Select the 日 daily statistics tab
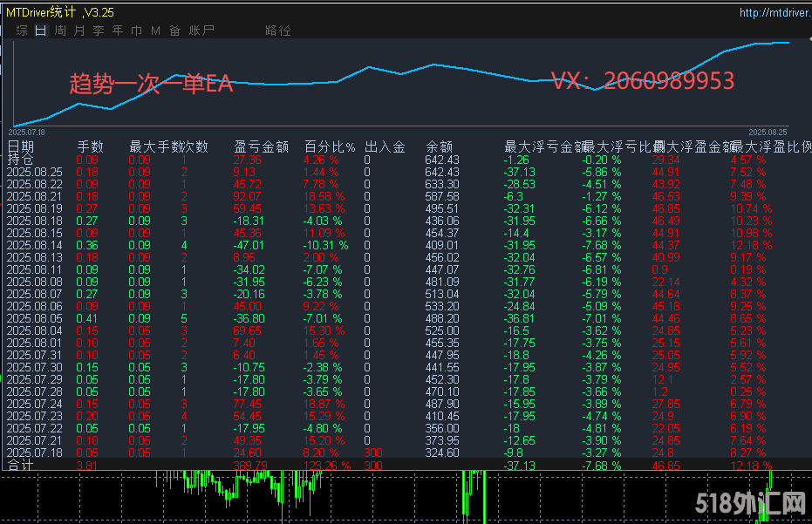812x524 pixels. click(41, 31)
